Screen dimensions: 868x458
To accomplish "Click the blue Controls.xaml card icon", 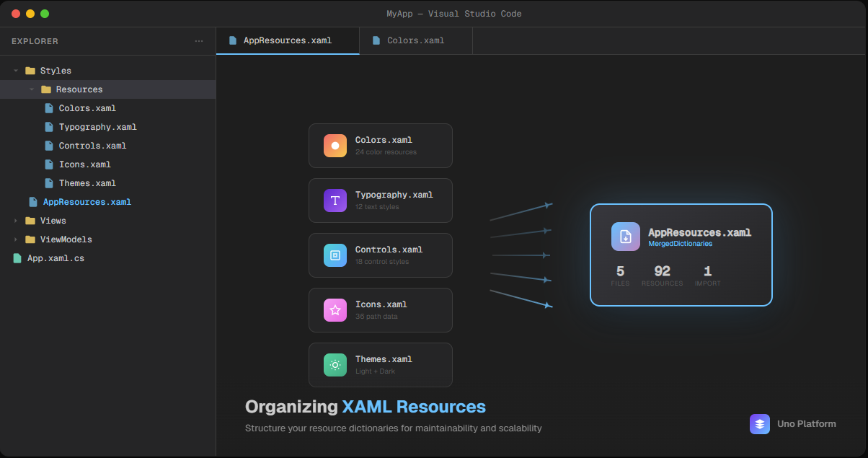I will [335, 255].
